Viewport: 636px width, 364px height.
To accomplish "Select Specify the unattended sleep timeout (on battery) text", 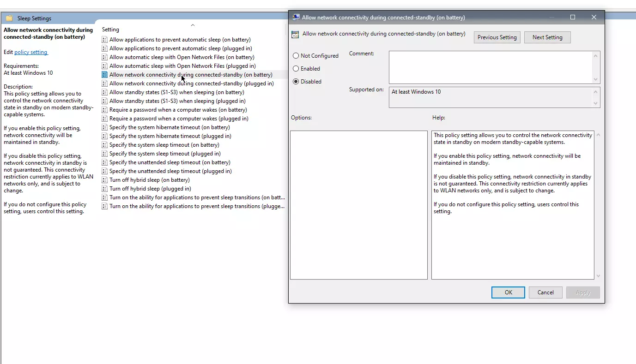I will pos(170,162).
